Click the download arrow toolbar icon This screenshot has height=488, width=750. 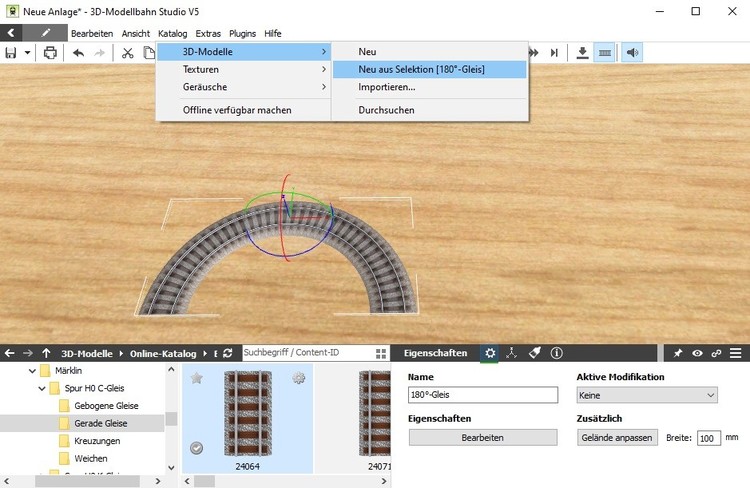(583, 53)
